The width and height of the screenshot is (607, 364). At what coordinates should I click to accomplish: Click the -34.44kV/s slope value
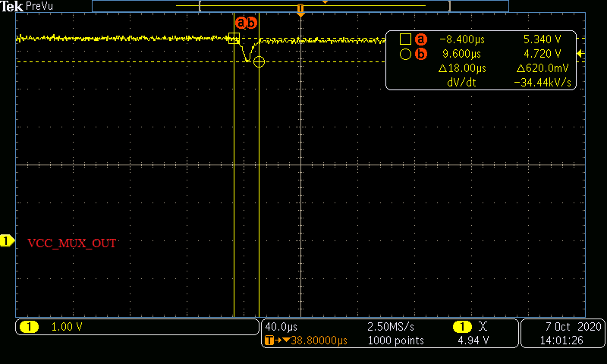tap(543, 83)
